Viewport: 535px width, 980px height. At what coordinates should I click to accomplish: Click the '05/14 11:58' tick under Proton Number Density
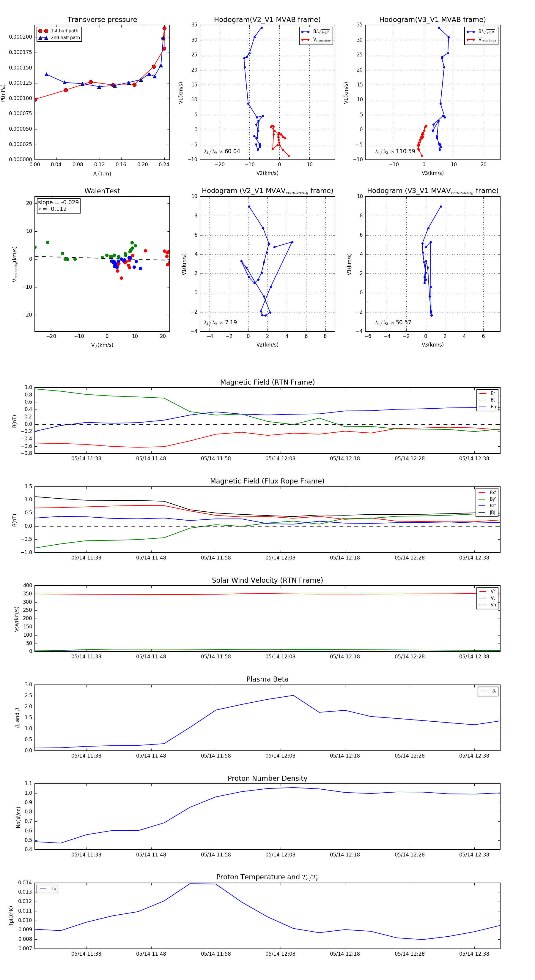point(216,855)
